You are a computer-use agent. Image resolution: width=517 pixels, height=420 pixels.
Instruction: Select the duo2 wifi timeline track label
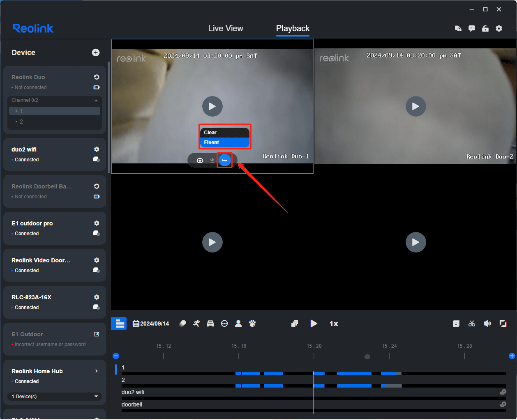(133, 392)
